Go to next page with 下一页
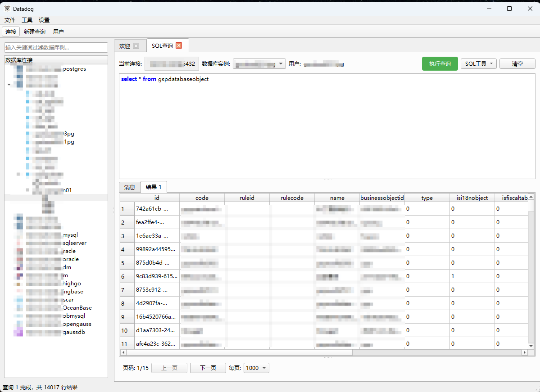 [x=208, y=368]
